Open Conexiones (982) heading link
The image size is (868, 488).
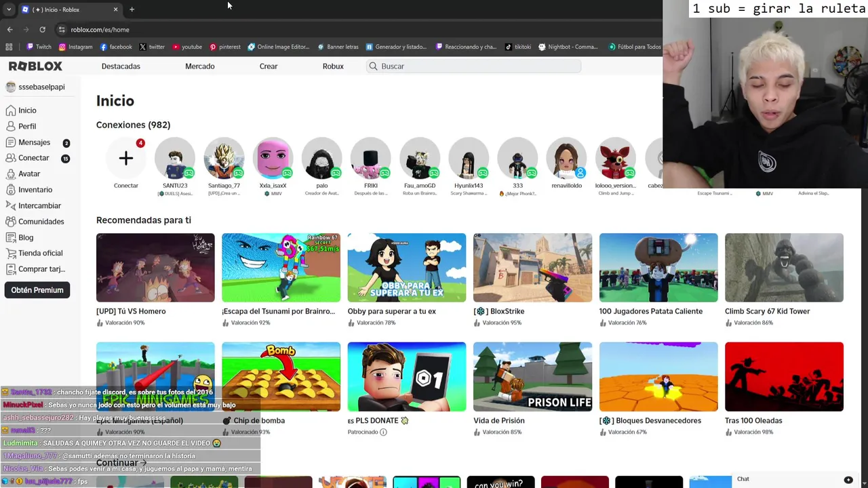point(133,125)
